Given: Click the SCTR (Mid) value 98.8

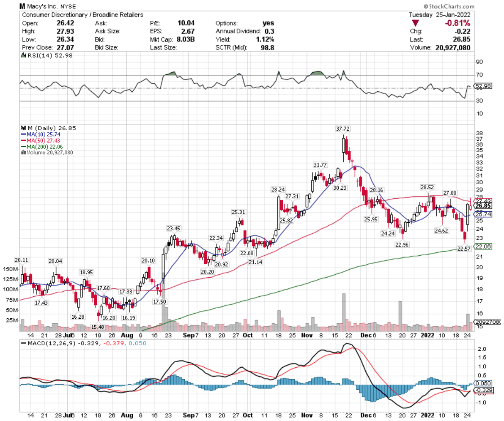Looking at the screenshot, I should point(267,48).
